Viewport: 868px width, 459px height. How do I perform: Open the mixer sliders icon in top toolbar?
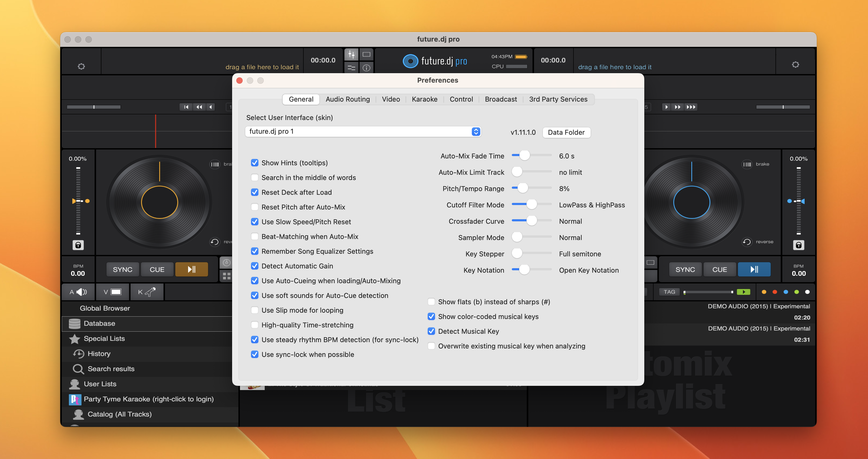[351, 54]
